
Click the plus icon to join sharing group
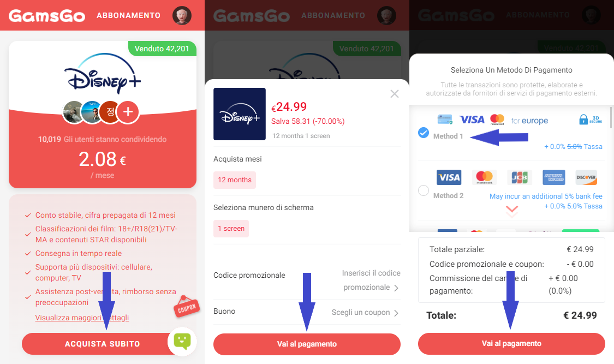coord(128,112)
